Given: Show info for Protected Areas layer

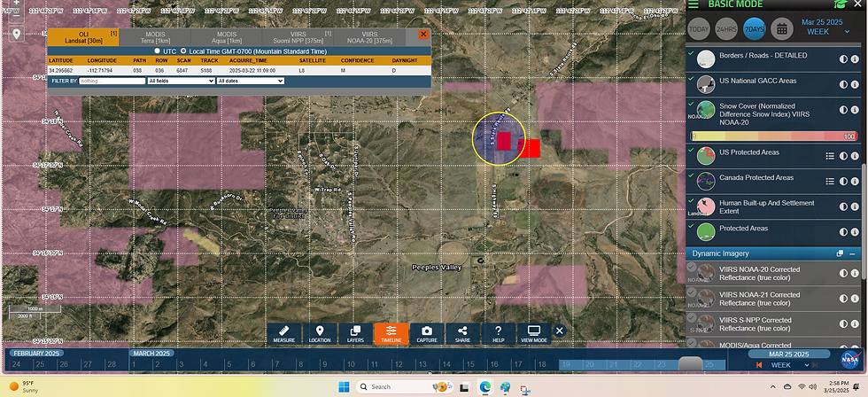Looking at the screenshot, I should point(855,232).
